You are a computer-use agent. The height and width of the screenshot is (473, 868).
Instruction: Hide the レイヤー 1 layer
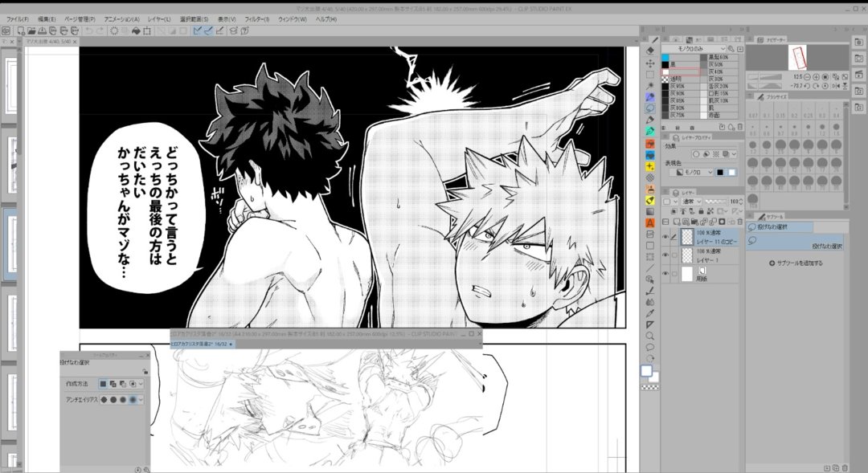(x=665, y=255)
